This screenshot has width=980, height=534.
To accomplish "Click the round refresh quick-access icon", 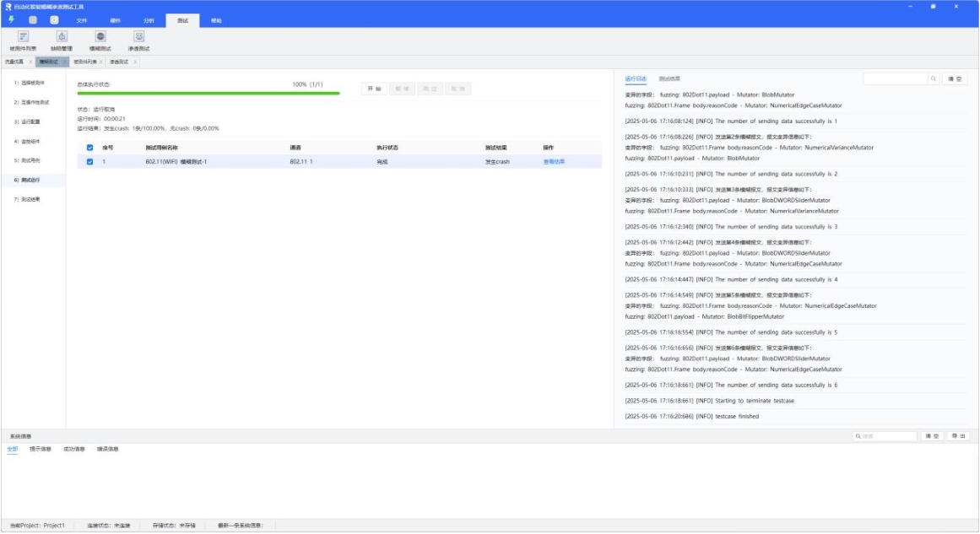I will [x=54, y=20].
